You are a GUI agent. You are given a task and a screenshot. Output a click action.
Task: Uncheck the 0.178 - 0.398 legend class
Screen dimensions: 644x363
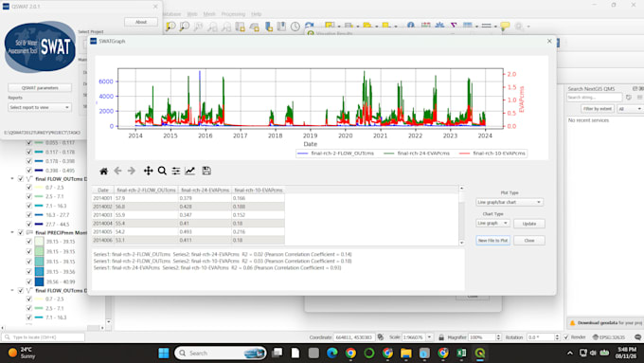28,161
